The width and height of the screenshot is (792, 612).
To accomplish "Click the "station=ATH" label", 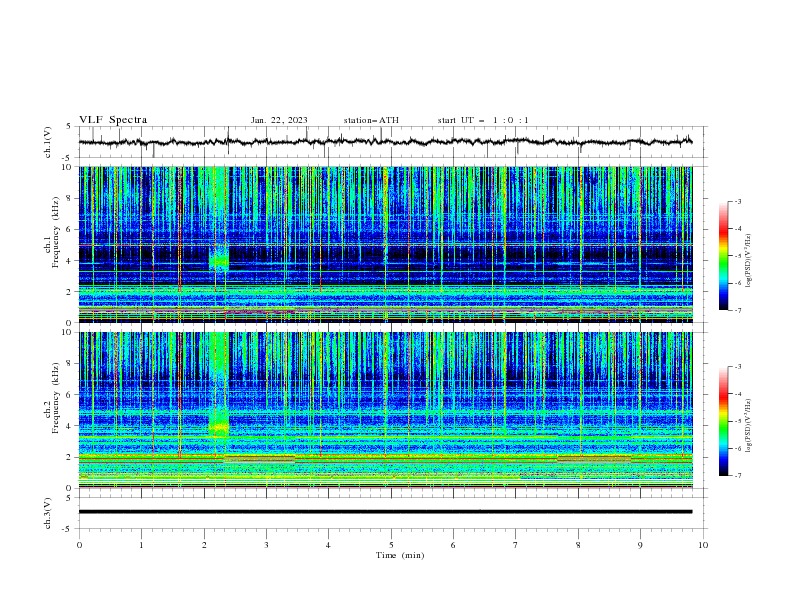I will coord(371,120).
